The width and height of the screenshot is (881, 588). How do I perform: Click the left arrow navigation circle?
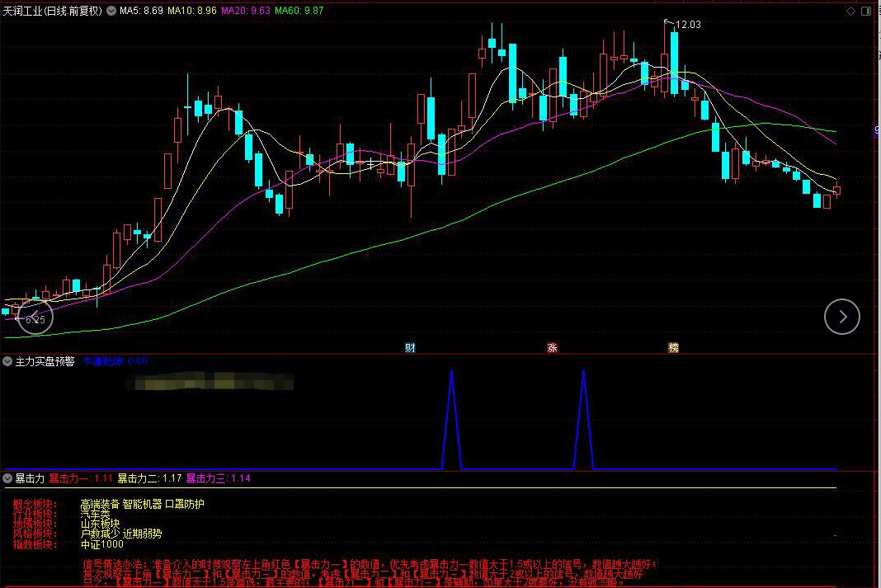click(35, 317)
